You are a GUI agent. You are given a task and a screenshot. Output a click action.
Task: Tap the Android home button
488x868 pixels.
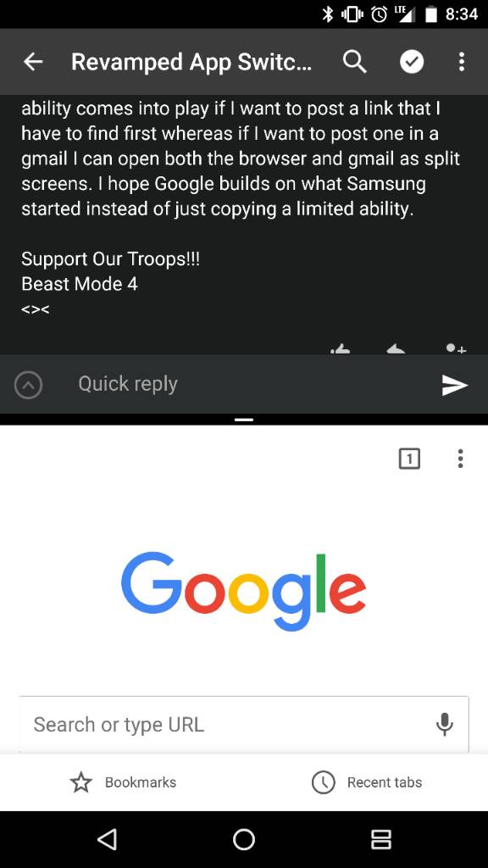(x=244, y=839)
